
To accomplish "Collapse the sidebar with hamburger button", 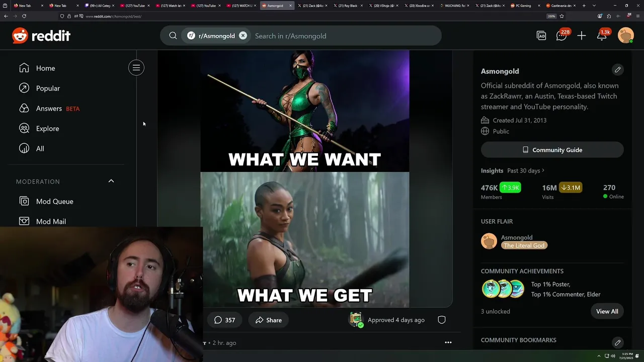I will tap(136, 68).
